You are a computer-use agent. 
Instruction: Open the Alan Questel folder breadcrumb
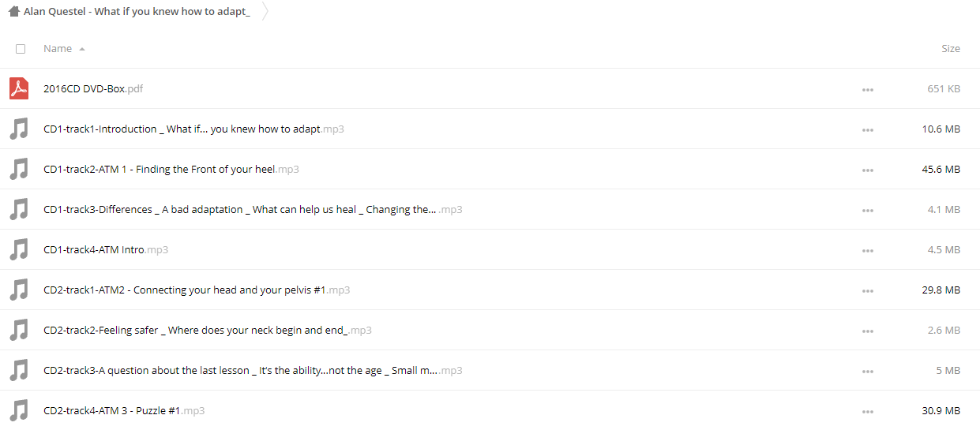click(137, 12)
